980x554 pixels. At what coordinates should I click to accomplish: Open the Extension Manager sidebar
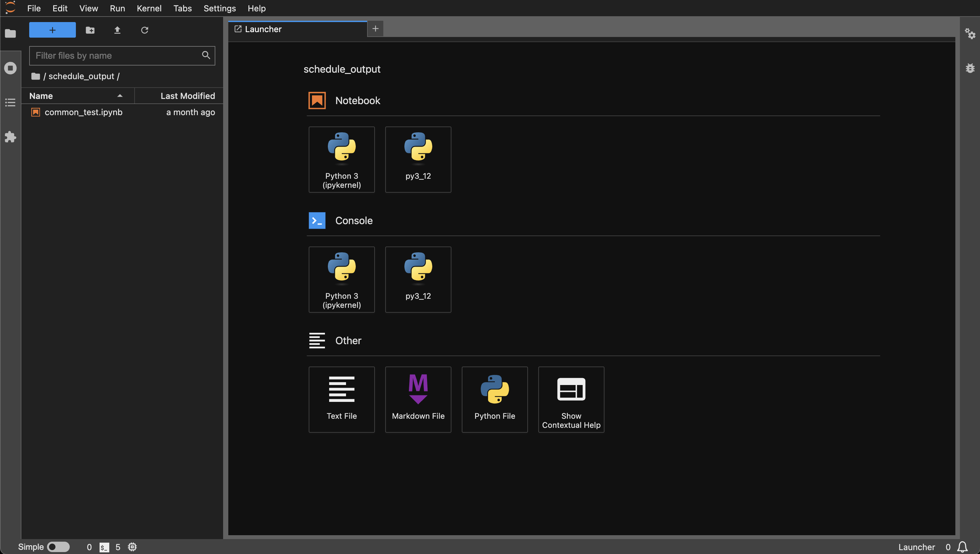tap(10, 137)
